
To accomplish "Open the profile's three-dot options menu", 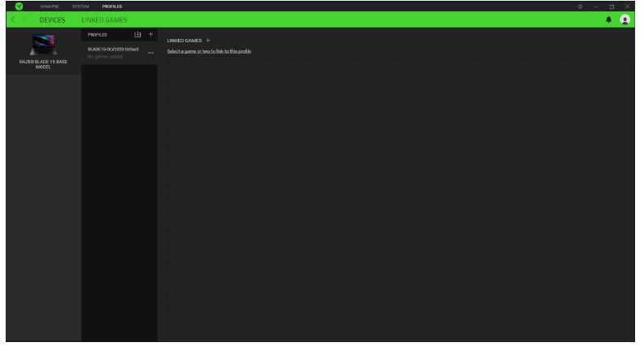I will coord(150,53).
